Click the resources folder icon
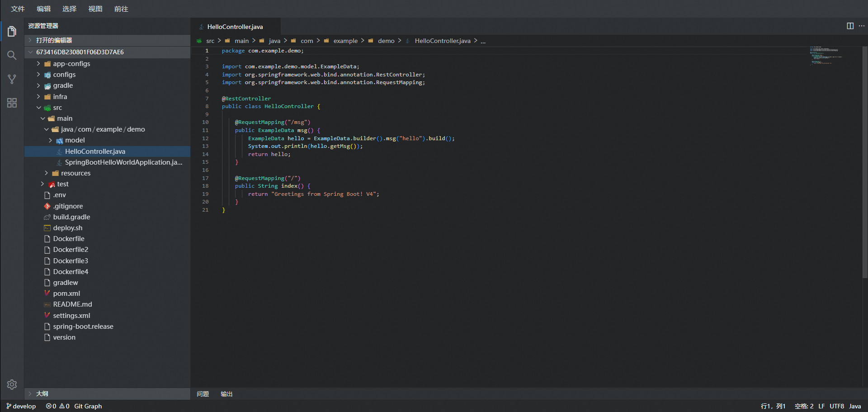The width and height of the screenshot is (868, 412). coord(55,173)
